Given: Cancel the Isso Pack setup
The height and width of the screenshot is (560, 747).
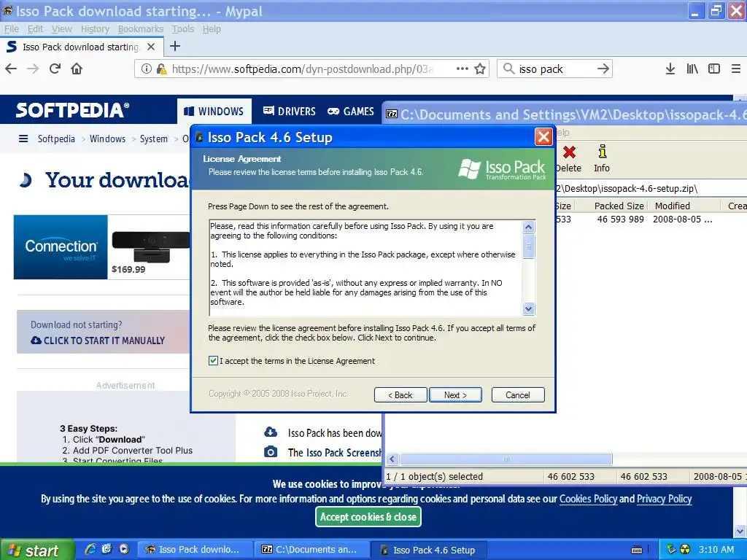Looking at the screenshot, I should 518,394.
